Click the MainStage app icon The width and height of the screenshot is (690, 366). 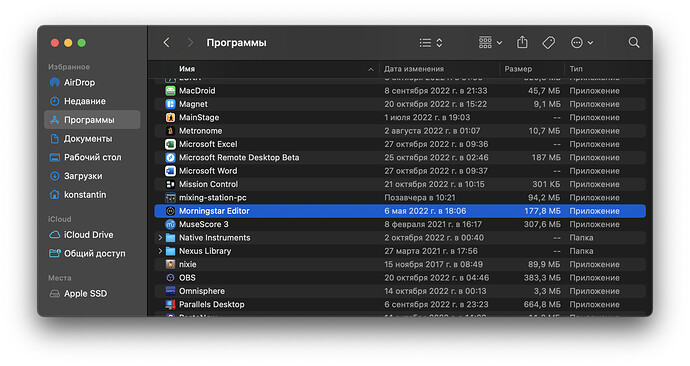tap(170, 117)
